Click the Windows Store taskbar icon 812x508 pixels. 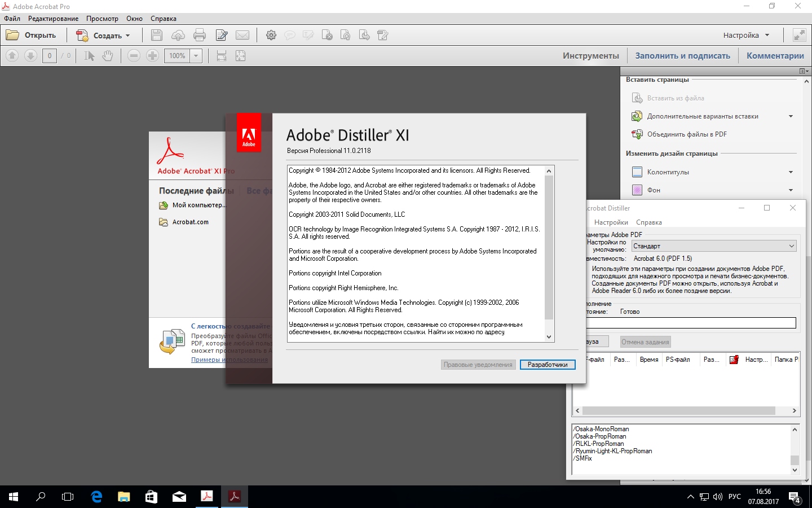(151, 497)
